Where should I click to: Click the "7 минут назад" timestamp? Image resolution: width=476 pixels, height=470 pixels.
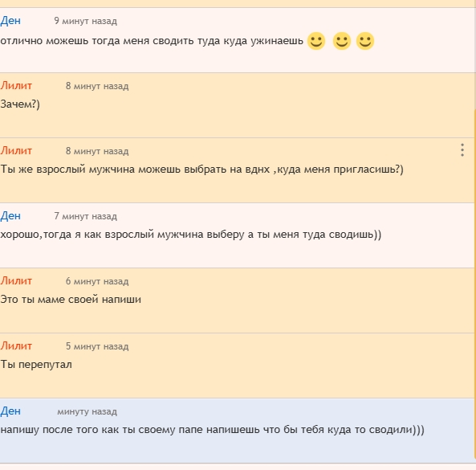(x=86, y=216)
